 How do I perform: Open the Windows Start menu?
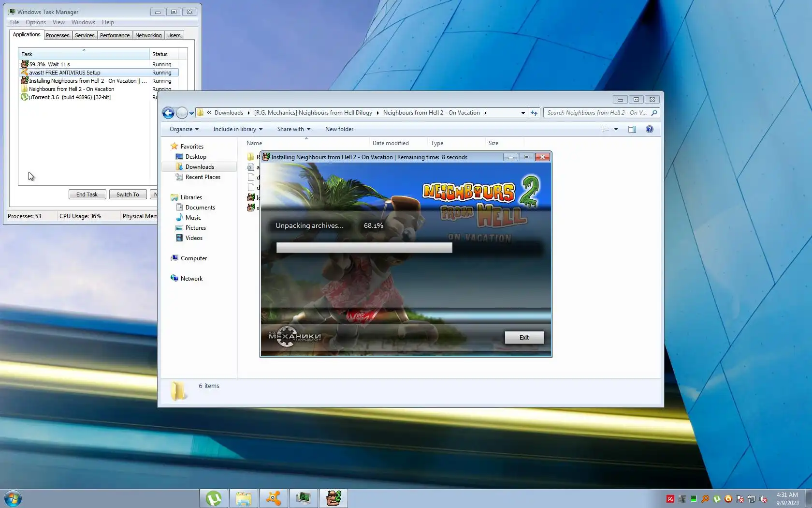click(x=13, y=498)
